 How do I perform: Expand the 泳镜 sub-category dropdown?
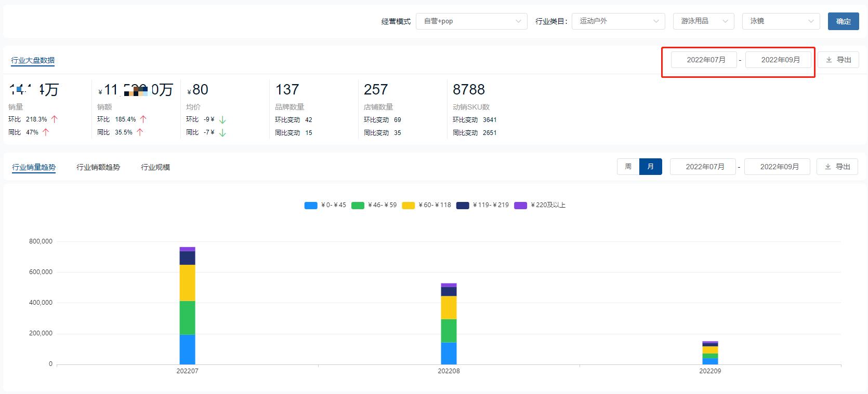[x=781, y=21]
